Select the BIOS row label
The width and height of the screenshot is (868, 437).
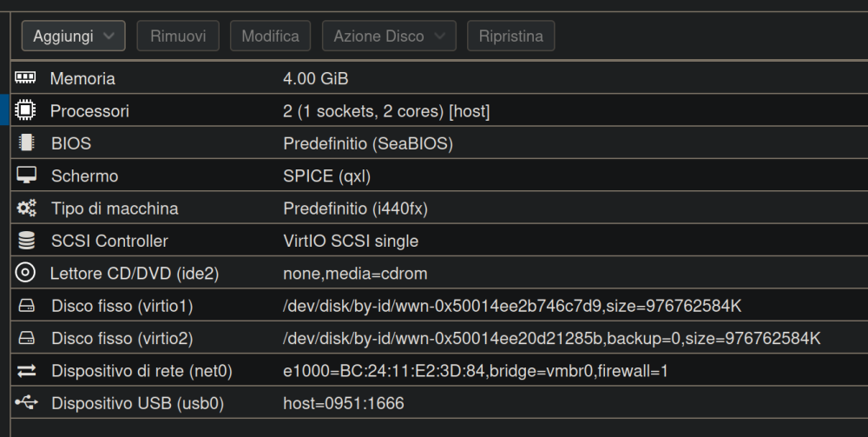tap(71, 143)
